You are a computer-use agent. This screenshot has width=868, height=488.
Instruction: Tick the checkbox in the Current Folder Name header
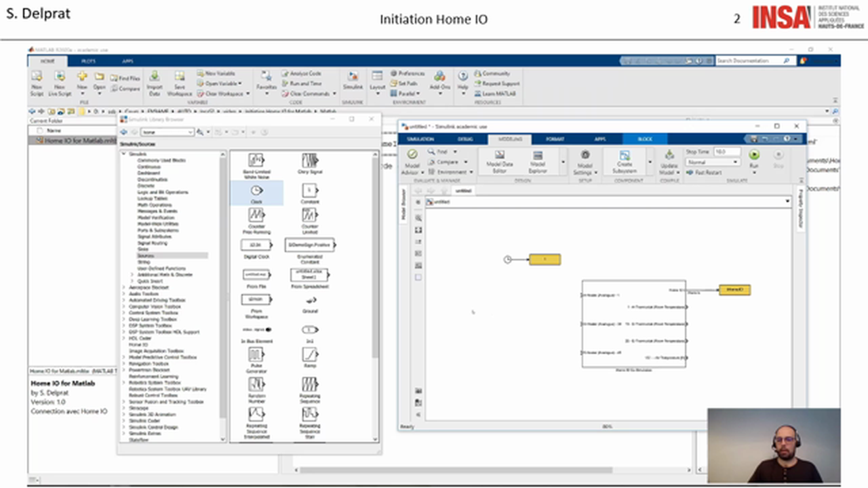pyautogui.click(x=40, y=130)
